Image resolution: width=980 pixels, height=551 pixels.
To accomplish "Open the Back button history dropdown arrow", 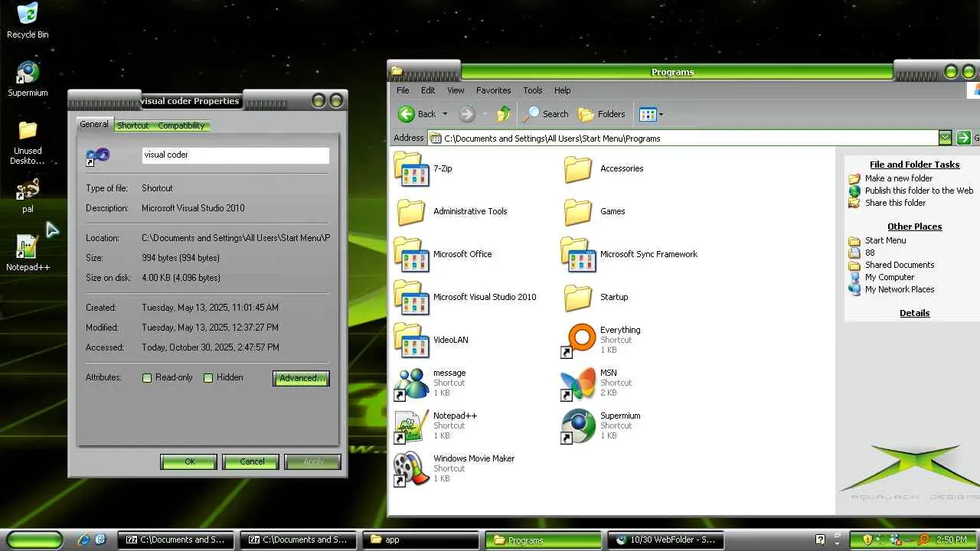I will click(445, 114).
